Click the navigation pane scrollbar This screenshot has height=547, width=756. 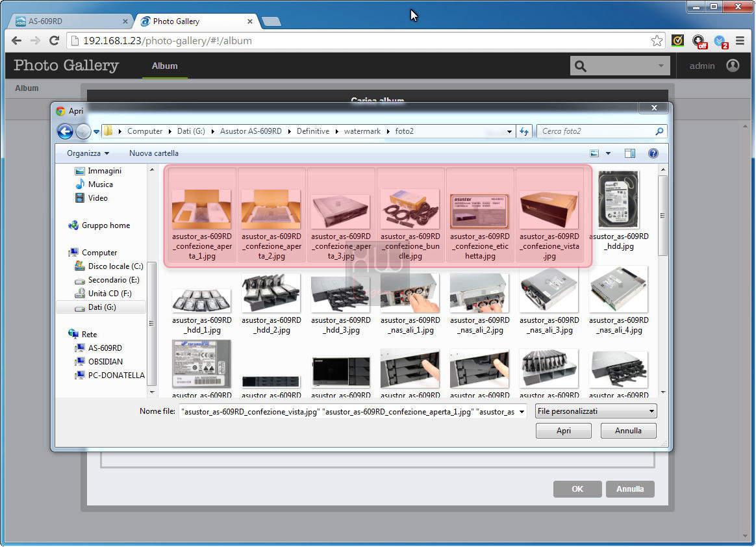click(x=151, y=323)
